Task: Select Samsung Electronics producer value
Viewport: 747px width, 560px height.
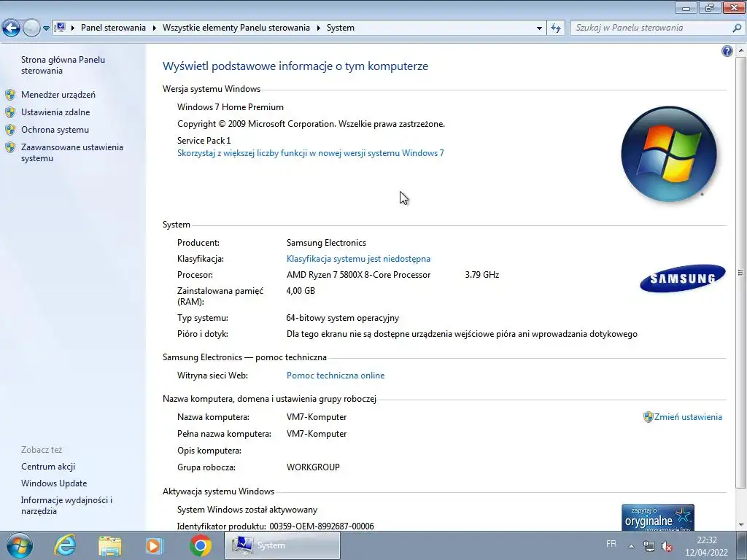Action: pos(326,243)
